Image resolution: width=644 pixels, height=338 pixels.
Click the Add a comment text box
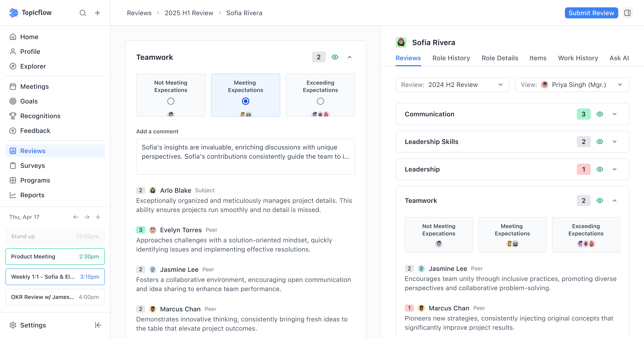245,157
